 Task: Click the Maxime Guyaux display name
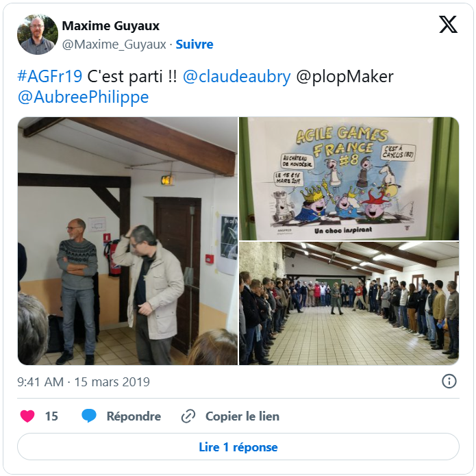(111, 26)
